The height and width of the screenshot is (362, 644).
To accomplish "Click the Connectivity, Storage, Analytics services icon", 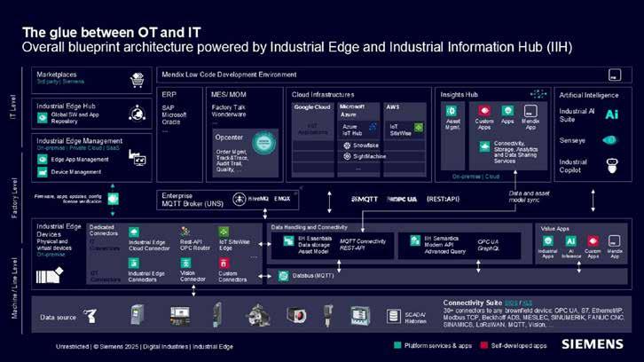I will point(484,146).
